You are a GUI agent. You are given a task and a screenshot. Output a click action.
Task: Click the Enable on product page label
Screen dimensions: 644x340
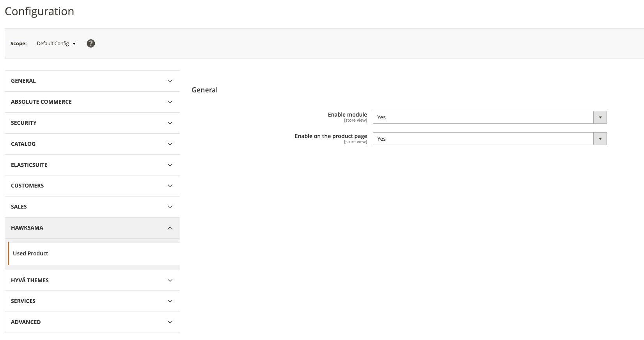point(331,136)
